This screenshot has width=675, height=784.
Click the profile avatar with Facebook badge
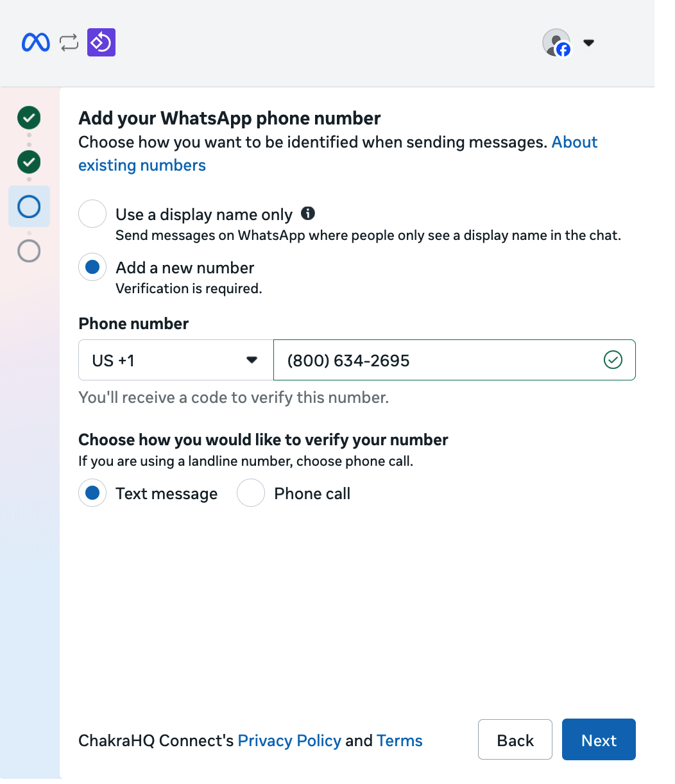click(556, 43)
